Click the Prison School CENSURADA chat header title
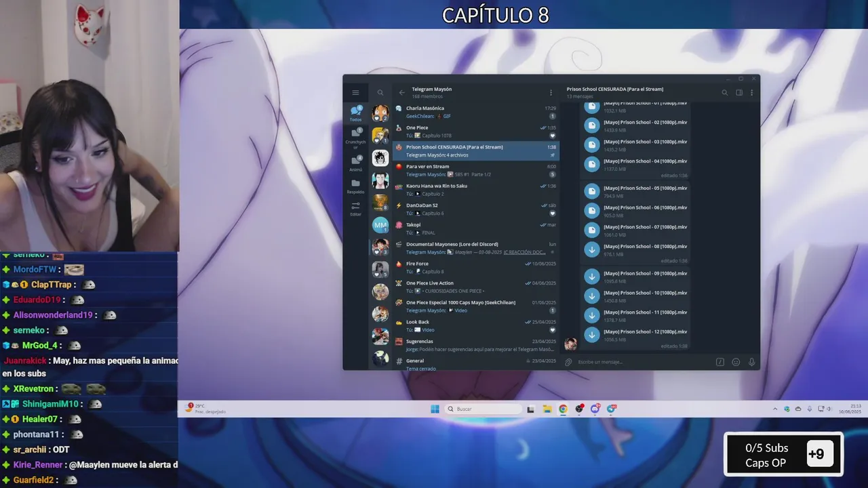The image size is (868, 488). tap(615, 89)
